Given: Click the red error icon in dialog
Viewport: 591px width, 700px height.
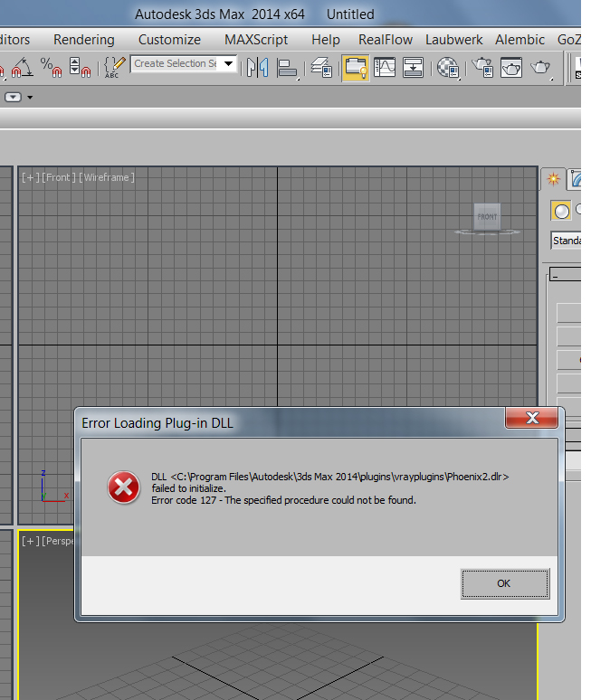Looking at the screenshot, I should pos(123,487).
